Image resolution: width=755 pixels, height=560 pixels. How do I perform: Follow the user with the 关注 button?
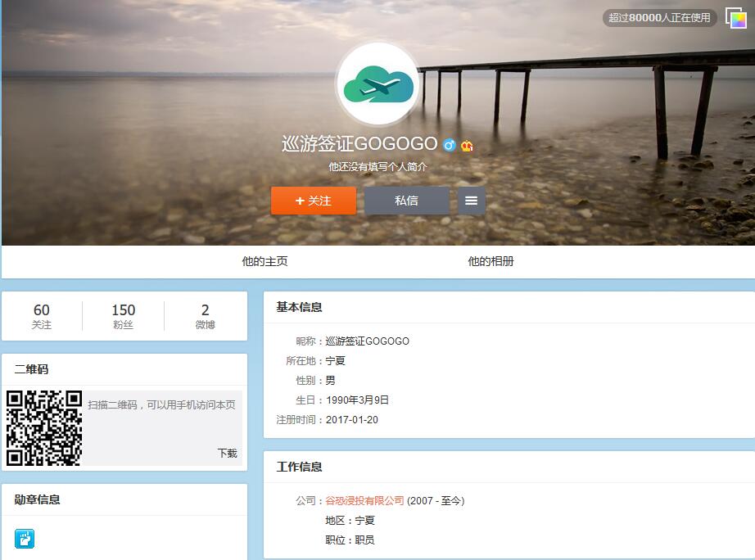click(314, 200)
